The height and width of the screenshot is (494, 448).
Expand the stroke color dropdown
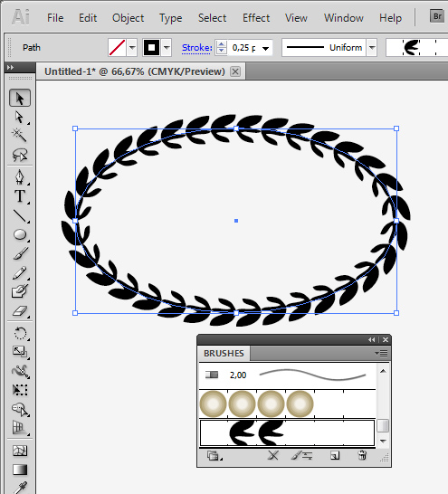coord(167,48)
